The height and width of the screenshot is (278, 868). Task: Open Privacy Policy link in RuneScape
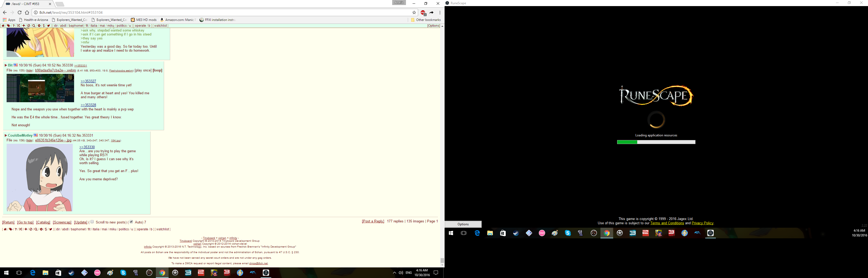tap(702, 223)
